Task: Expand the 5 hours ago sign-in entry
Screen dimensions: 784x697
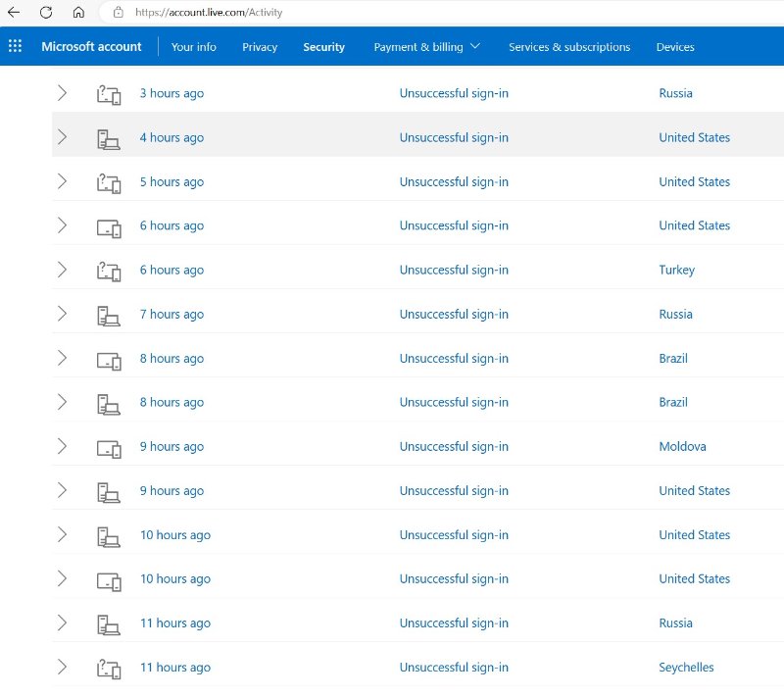Action: [62, 181]
